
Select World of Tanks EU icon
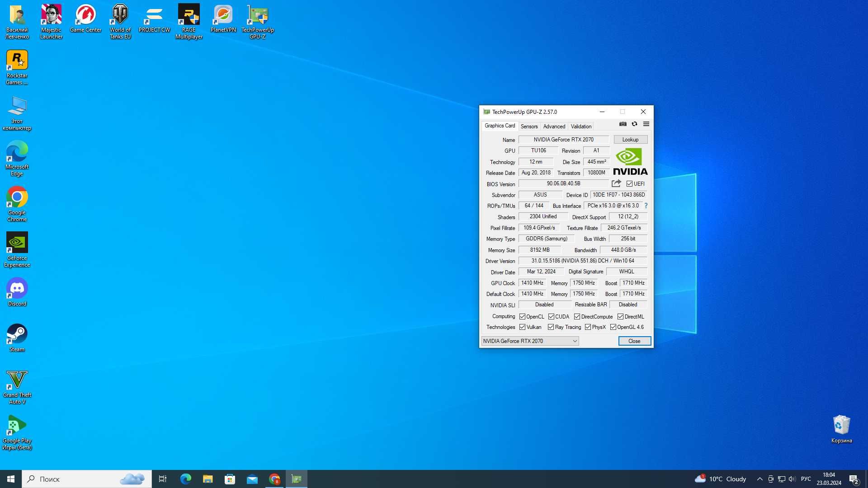120,22
